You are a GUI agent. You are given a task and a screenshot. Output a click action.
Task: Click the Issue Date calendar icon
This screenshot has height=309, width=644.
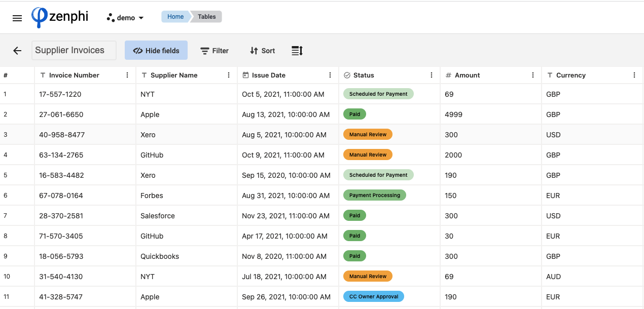click(x=245, y=75)
